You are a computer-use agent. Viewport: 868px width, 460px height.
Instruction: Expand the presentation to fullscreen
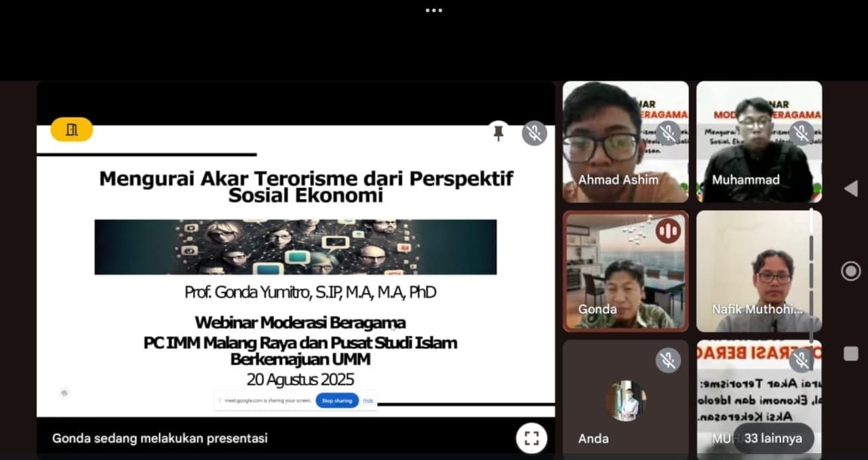(532, 438)
